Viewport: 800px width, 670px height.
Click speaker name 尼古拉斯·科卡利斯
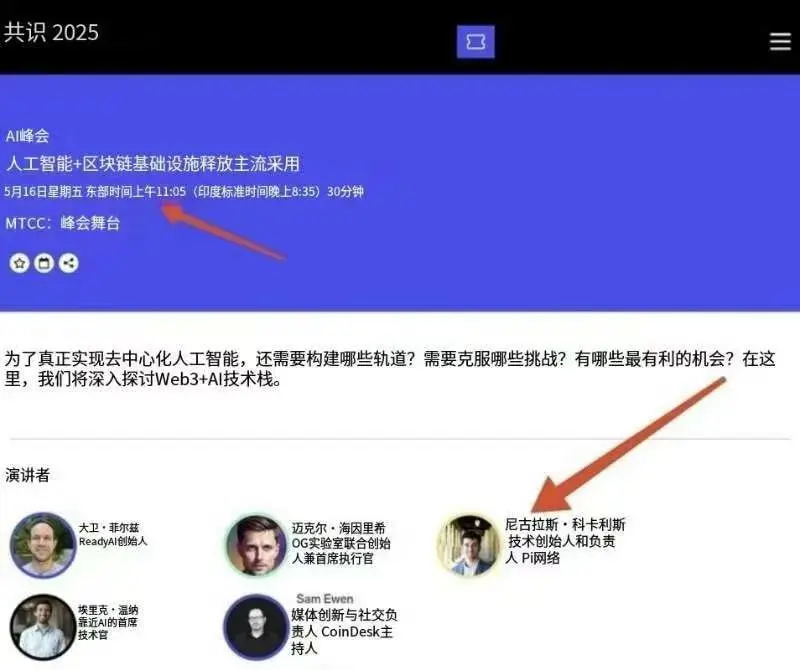tap(565, 524)
